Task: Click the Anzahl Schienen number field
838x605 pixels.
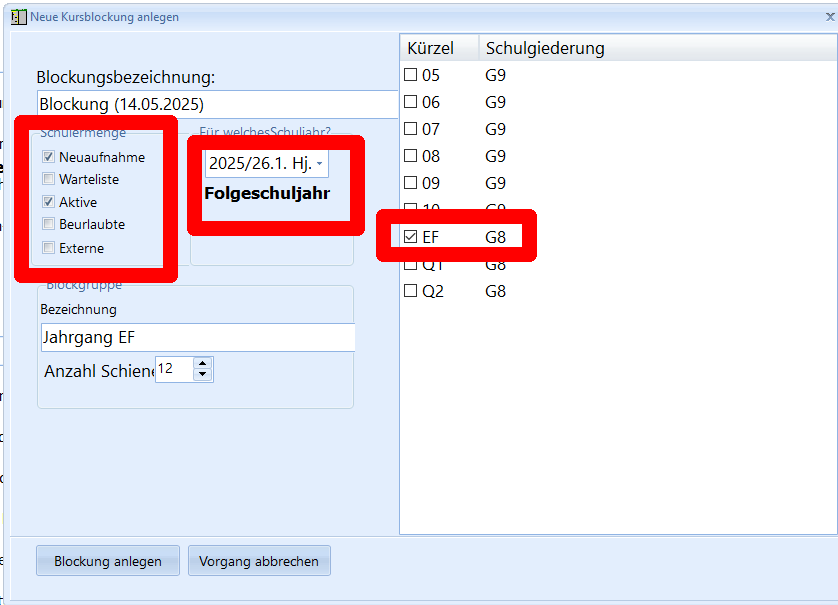Action: 174,369
